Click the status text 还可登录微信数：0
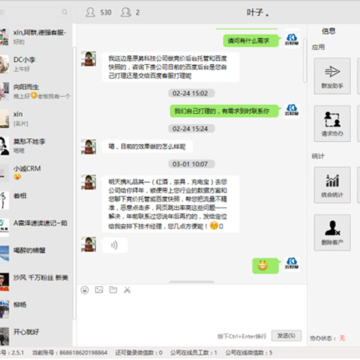Image resolution: width=360 pixels, height=360 pixels. tap(139, 352)
